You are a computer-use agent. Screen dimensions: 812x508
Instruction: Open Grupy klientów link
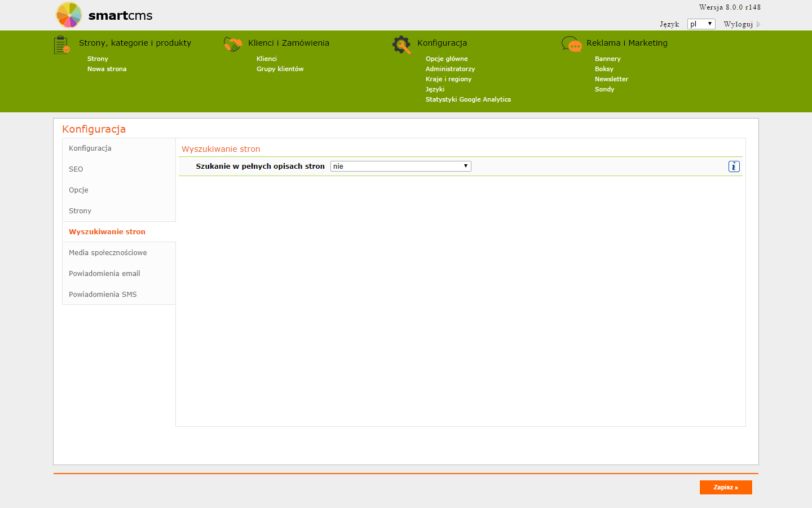pos(280,69)
